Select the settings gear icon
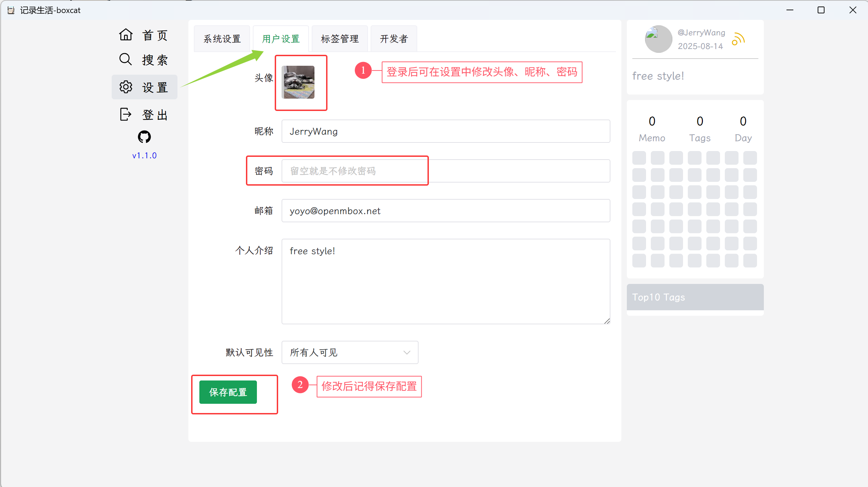This screenshot has height=487, width=868. [126, 87]
